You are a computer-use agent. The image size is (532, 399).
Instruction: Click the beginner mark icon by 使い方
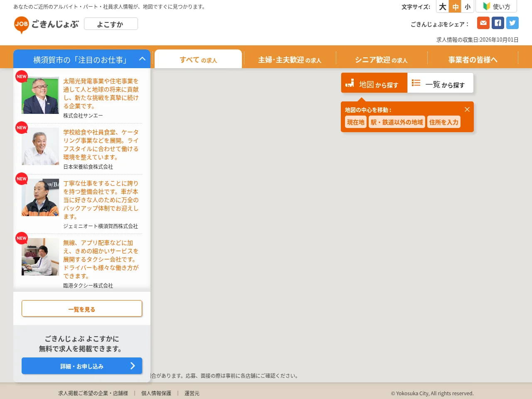click(x=487, y=6)
